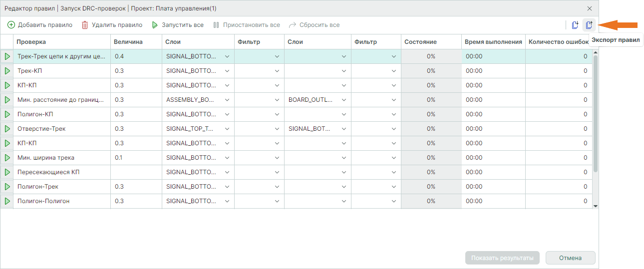Close the rule editor window
644x269 pixels.
(590, 8)
